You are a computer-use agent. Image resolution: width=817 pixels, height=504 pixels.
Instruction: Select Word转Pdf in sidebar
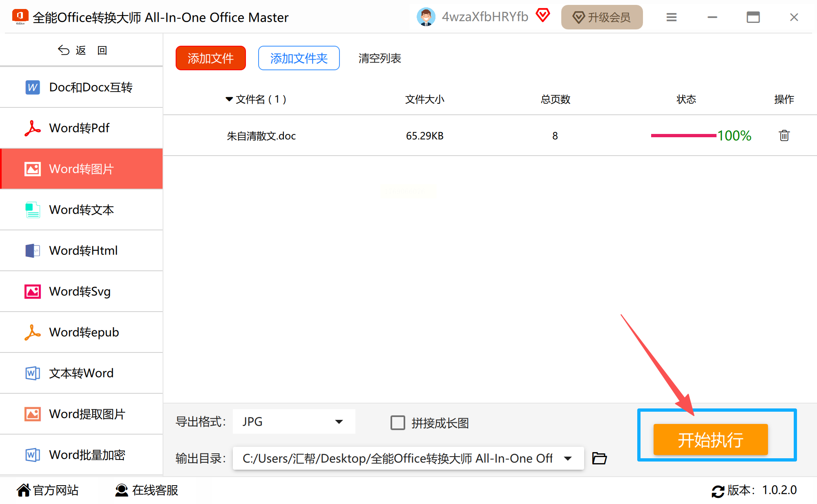click(80, 128)
